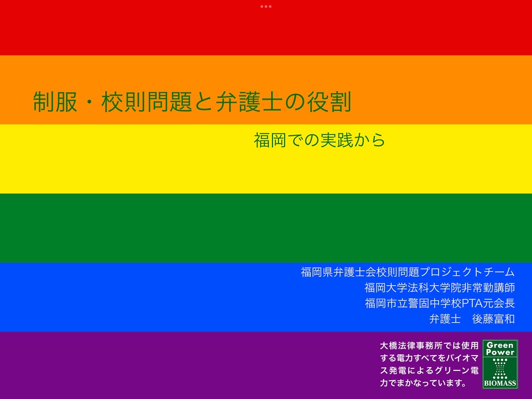Click the last line 力でまかなっています。

point(423,383)
